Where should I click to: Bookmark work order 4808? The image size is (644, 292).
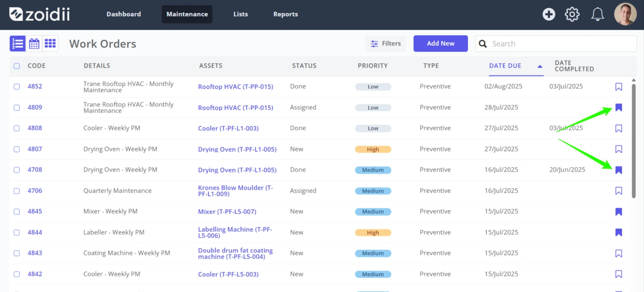[618, 128]
